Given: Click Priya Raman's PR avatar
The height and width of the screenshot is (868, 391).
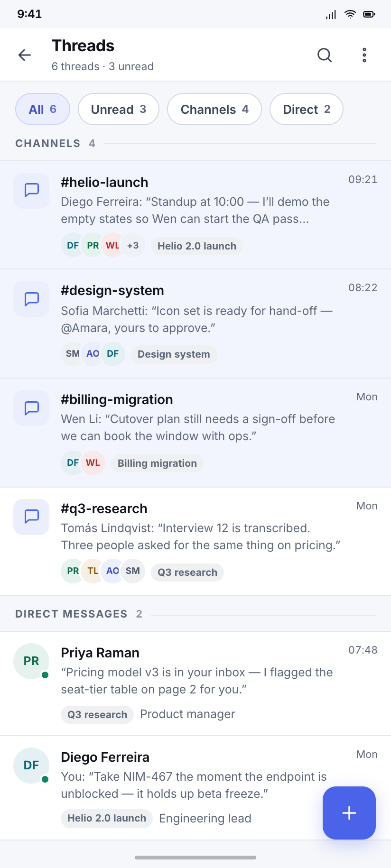Looking at the screenshot, I should 31,661.
